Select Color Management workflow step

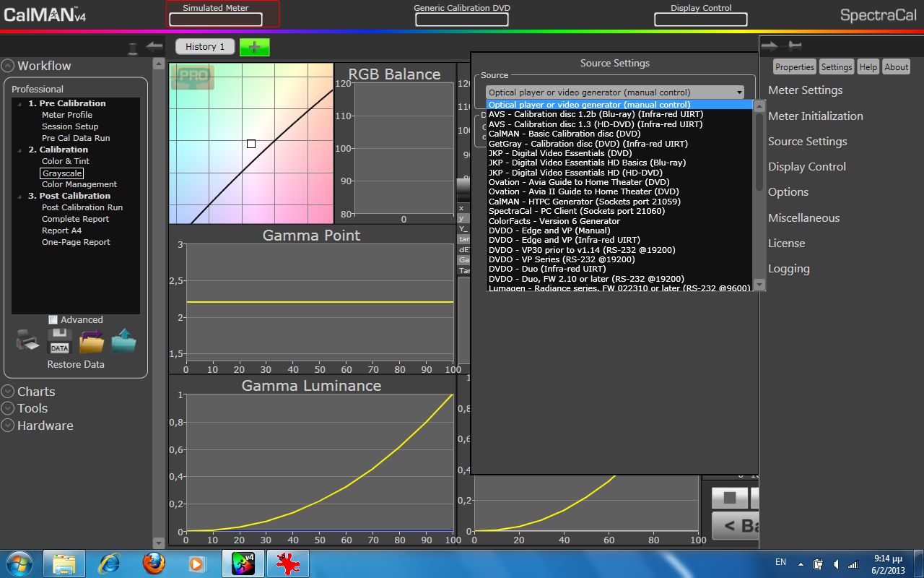(x=79, y=184)
